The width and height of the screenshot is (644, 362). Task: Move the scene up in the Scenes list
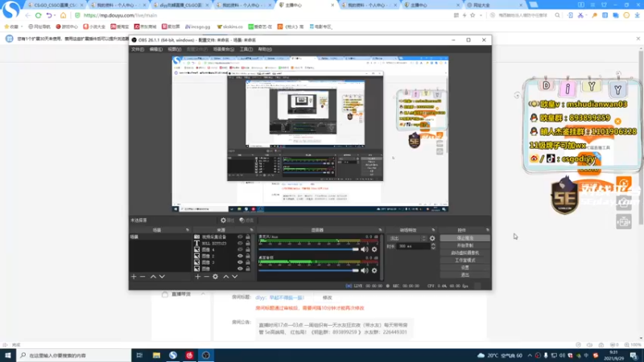[153, 277]
